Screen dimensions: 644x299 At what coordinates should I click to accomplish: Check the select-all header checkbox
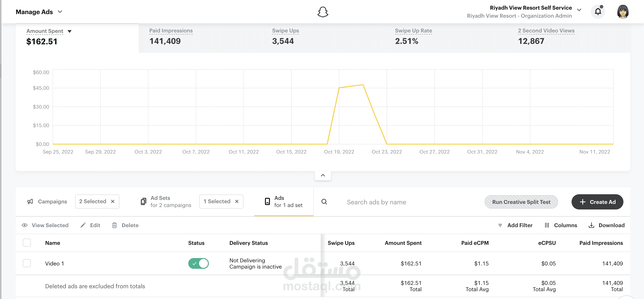point(27,243)
